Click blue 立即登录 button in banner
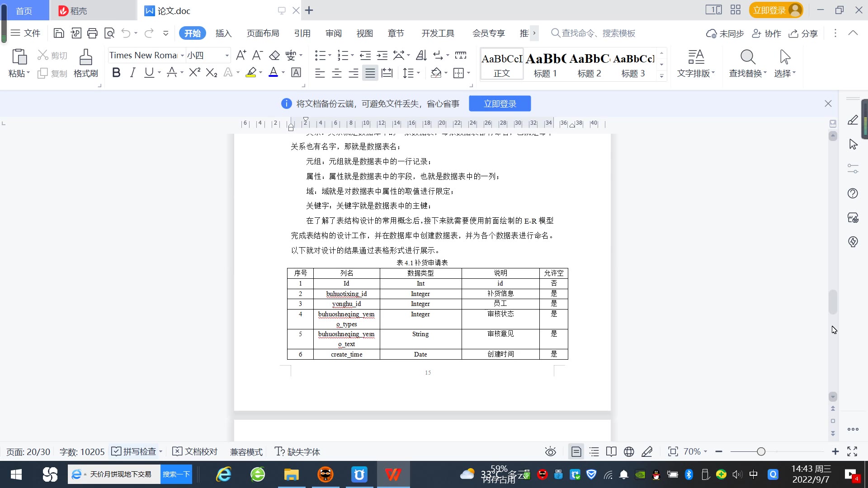 tap(500, 103)
